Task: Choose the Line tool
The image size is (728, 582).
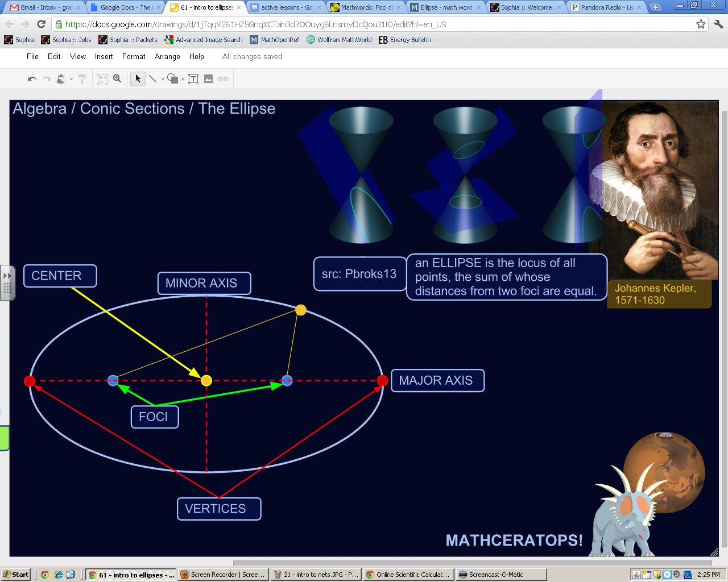Action: (x=153, y=79)
